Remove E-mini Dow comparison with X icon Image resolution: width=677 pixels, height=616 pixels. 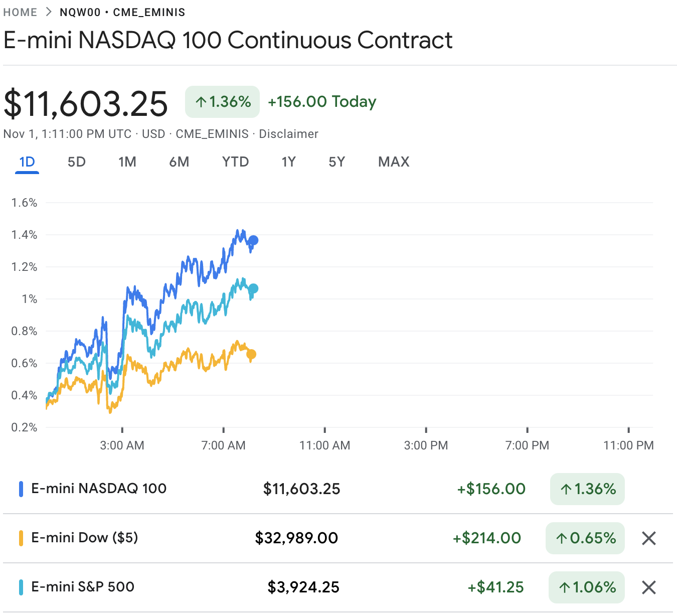click(649, 538)
